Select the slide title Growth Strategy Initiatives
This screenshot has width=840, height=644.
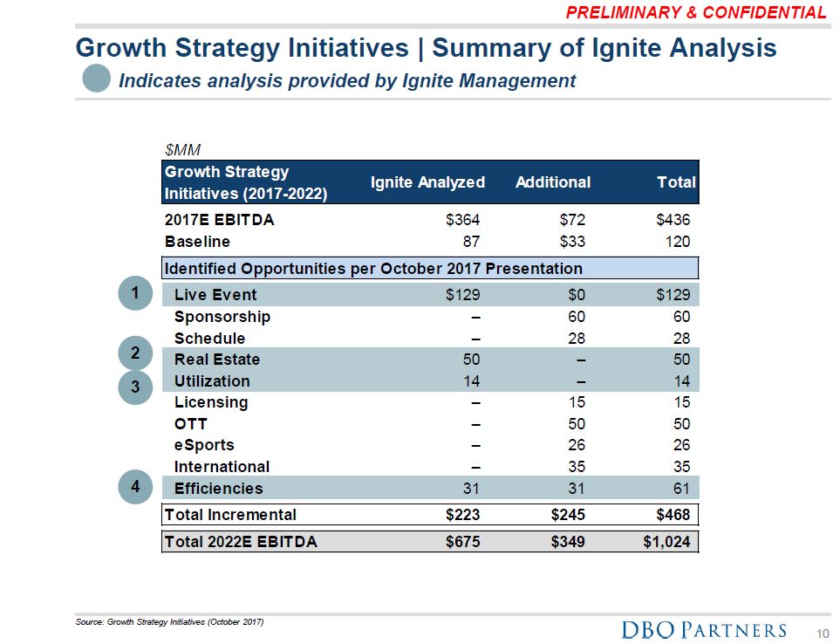coord(426,47)
